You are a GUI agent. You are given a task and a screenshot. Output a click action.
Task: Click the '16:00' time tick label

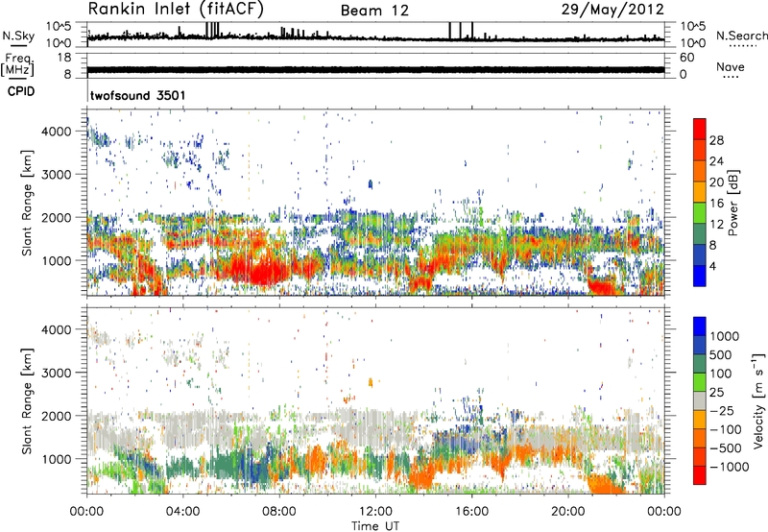click(471, 512)
